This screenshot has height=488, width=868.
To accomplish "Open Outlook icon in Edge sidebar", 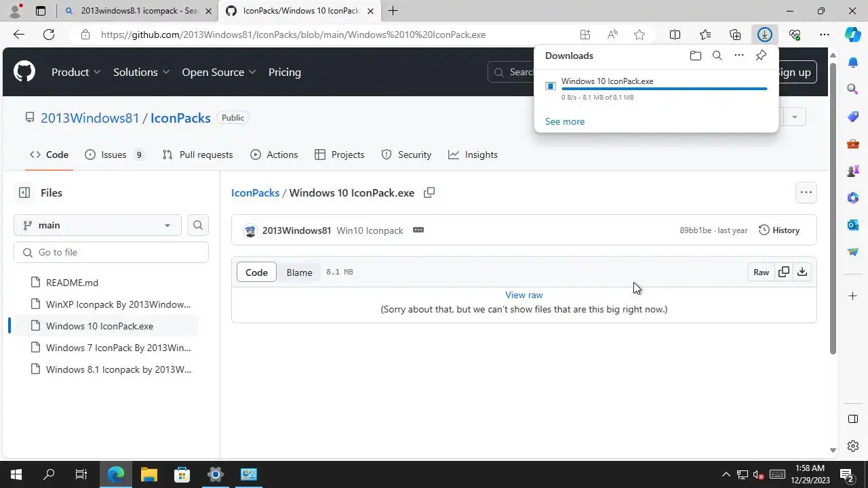I will (853, 224).
